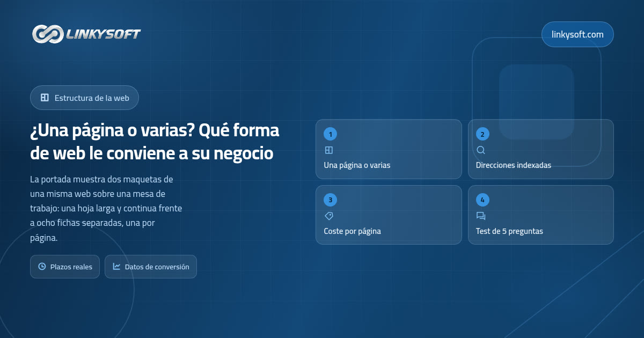Viewport: 644px width, 338px height.
Task: Click the number 4 badge
Action: (482, 200)
